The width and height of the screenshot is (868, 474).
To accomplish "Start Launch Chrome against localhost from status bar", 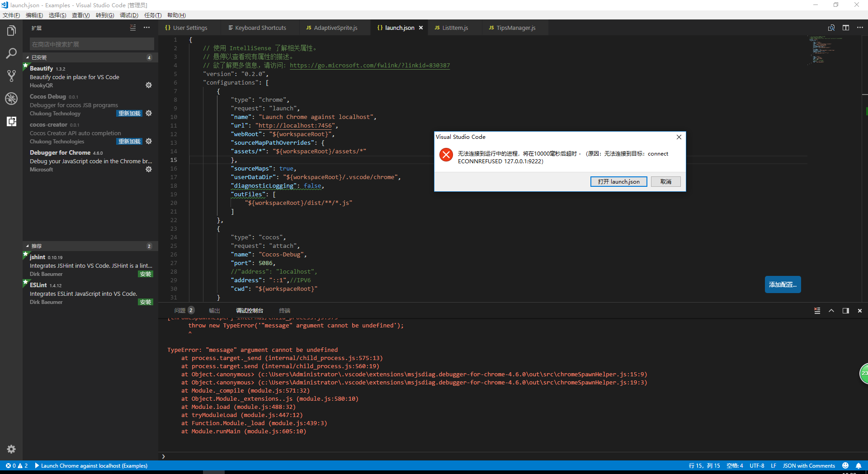I will [91, 466].
